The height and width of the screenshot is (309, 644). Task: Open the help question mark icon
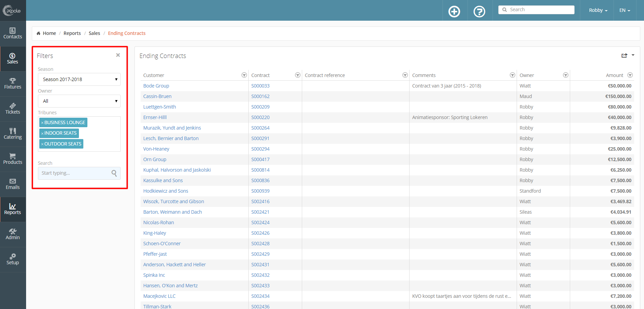click(x=479, y=12)
